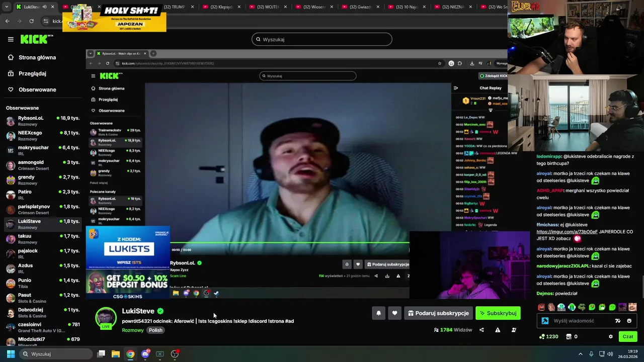Open the Kick hamburger menu
This screenshot has width=644, height=362.
click(11, 39)
